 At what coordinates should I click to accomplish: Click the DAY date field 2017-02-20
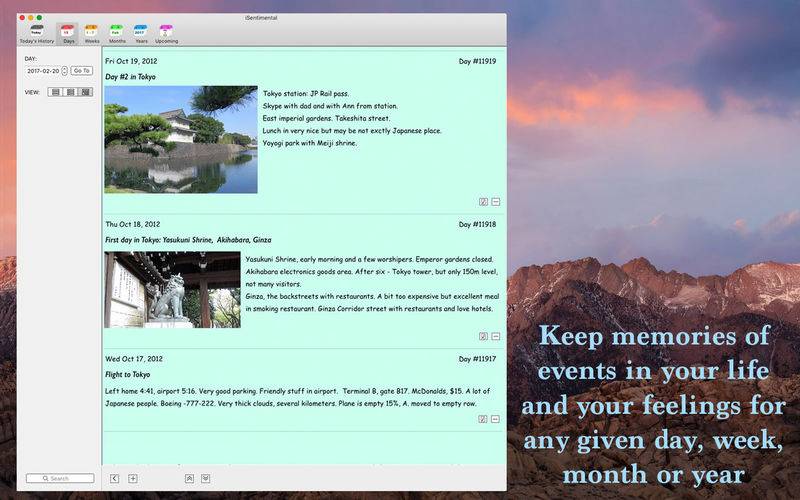click(x=43, y=71)
